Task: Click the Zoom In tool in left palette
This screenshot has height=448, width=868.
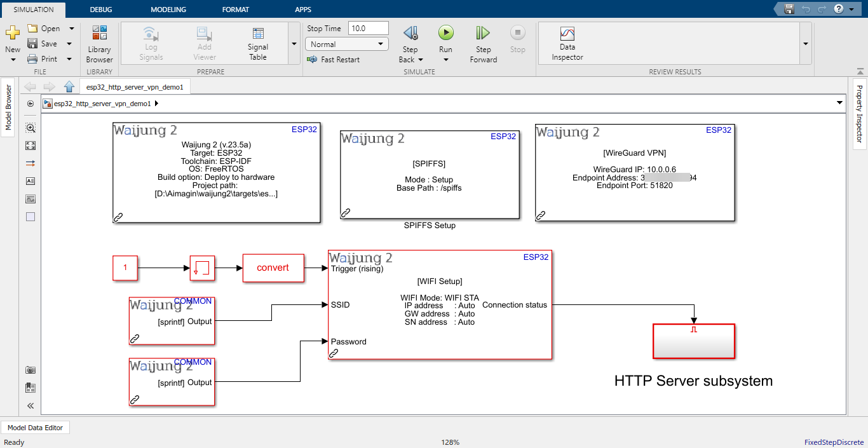Action: (31, 128)
